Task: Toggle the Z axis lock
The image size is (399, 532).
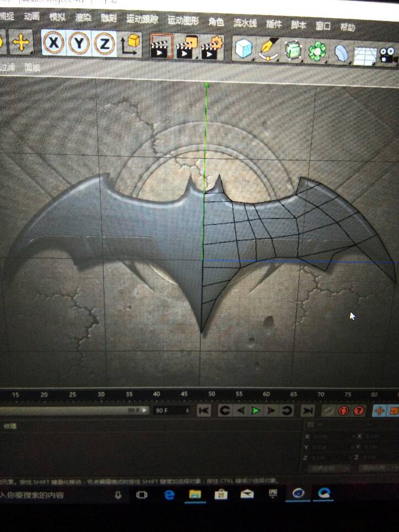Action: point(104,44)
